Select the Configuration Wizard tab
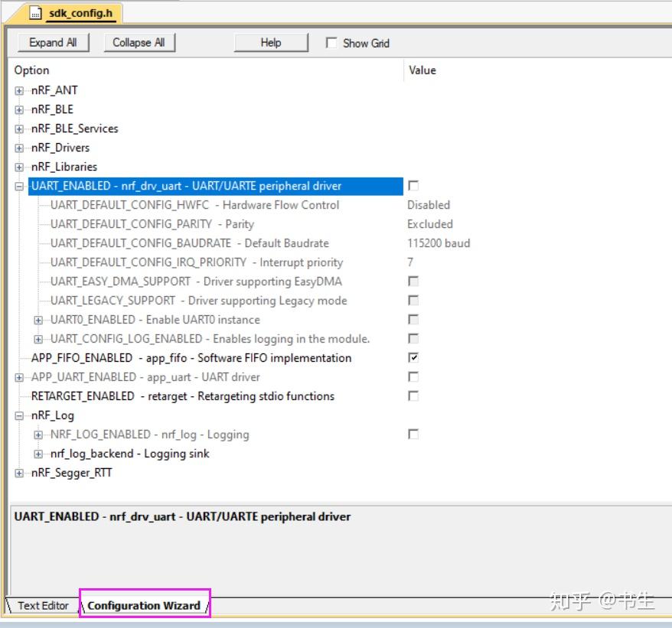This screenshot has height=628, width=672. coord(144,605)
